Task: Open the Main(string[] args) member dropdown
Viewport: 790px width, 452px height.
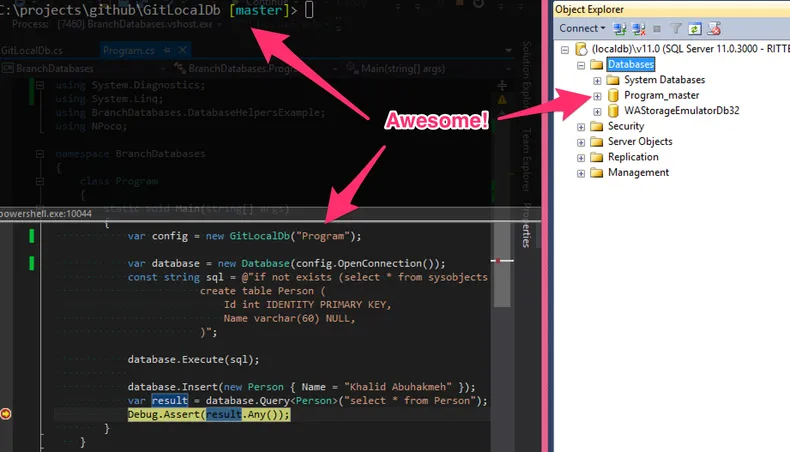Action: pos(427,69)
